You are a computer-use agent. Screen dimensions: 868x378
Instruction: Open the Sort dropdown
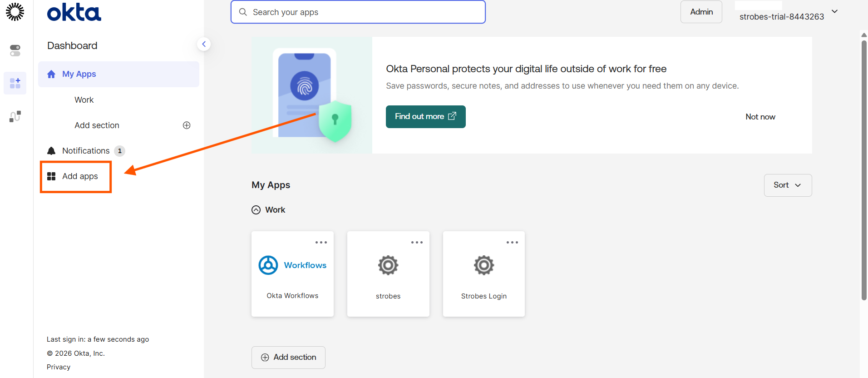[x=788, y=185]
